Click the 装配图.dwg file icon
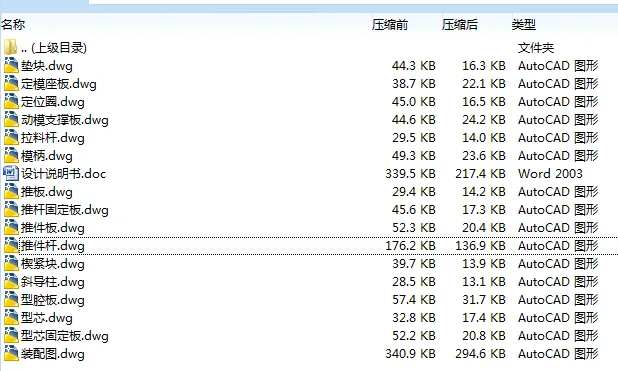 [x=11, y=354]
